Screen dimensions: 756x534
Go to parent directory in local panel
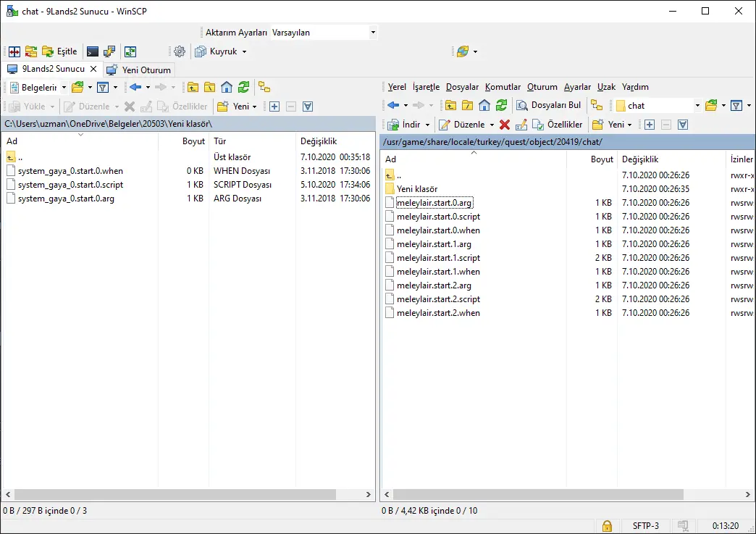193,88
